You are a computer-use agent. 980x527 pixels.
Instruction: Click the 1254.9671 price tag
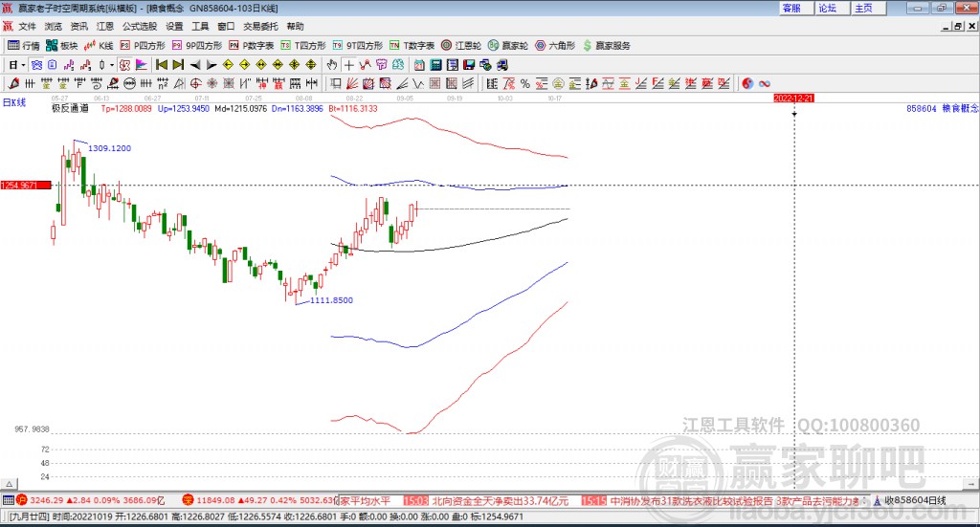tap(26, 186)
